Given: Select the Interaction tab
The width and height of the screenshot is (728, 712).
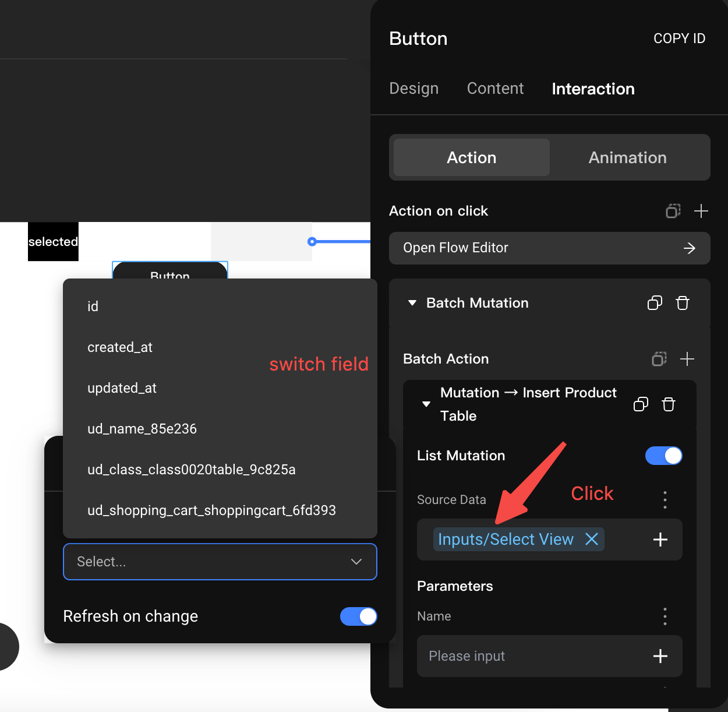Looking at the screenshot, I should (593, 89).
